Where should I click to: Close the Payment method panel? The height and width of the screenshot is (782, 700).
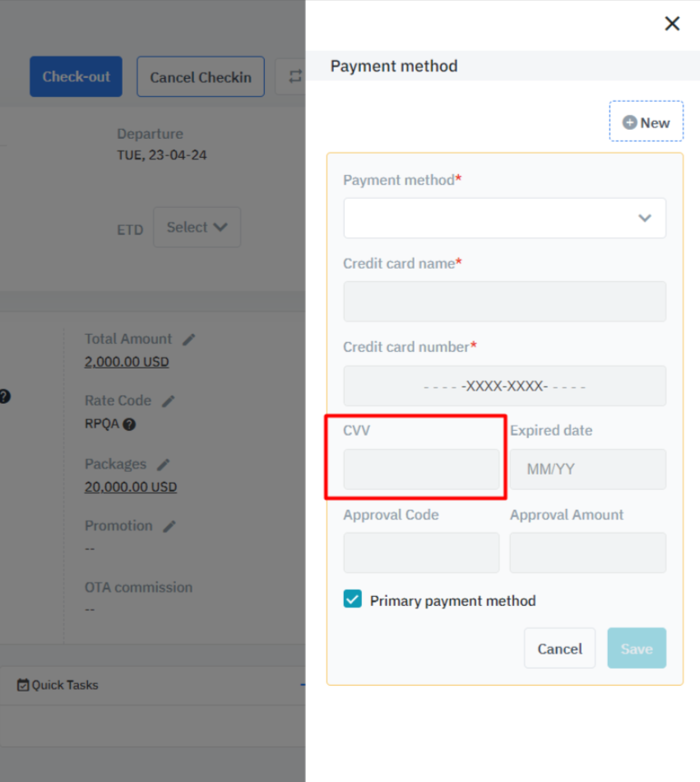pyautogui.click(x=672, y=24)
